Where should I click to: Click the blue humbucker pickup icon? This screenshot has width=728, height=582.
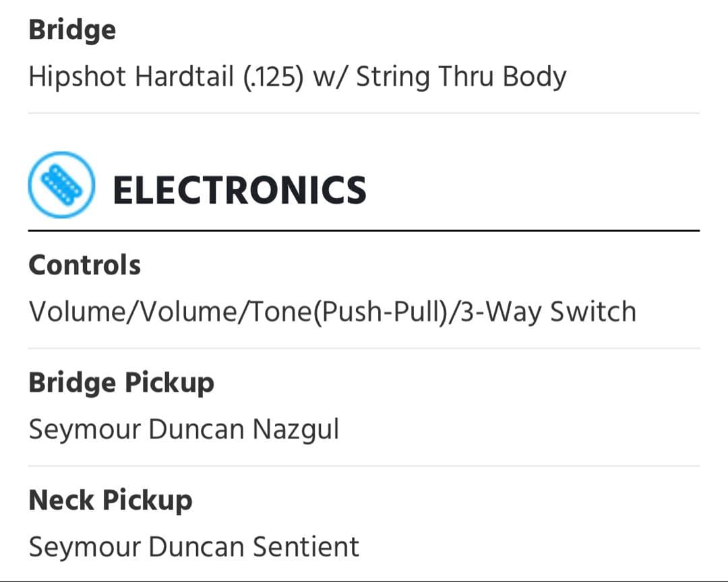(x=61, y=184)
